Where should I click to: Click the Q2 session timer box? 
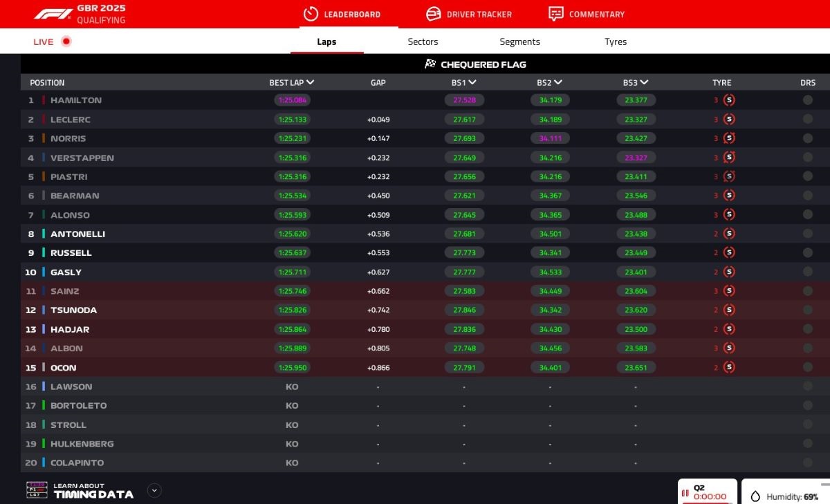(x=707, y=492)
